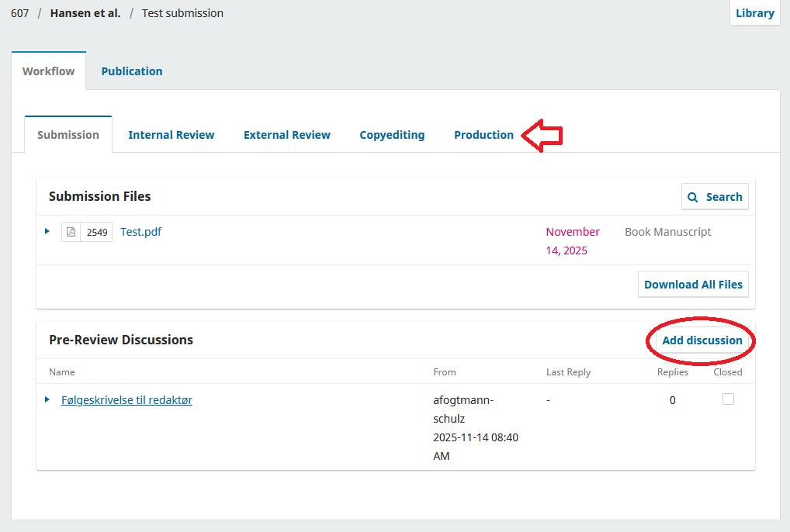Click Add discussion in Pre-Review Discussions

pyautogui.click(x=702, y=340)
